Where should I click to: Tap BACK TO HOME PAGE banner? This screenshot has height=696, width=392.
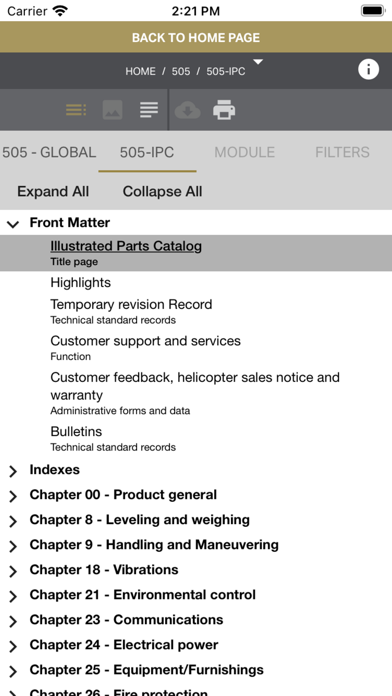pos(196,37)
